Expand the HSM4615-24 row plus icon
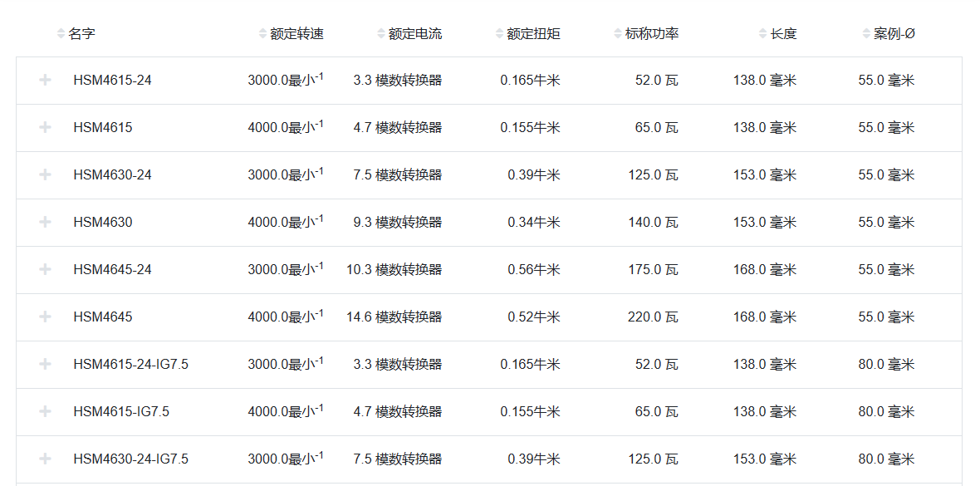This screenshot has height=486, width=980. pos(45,81)
